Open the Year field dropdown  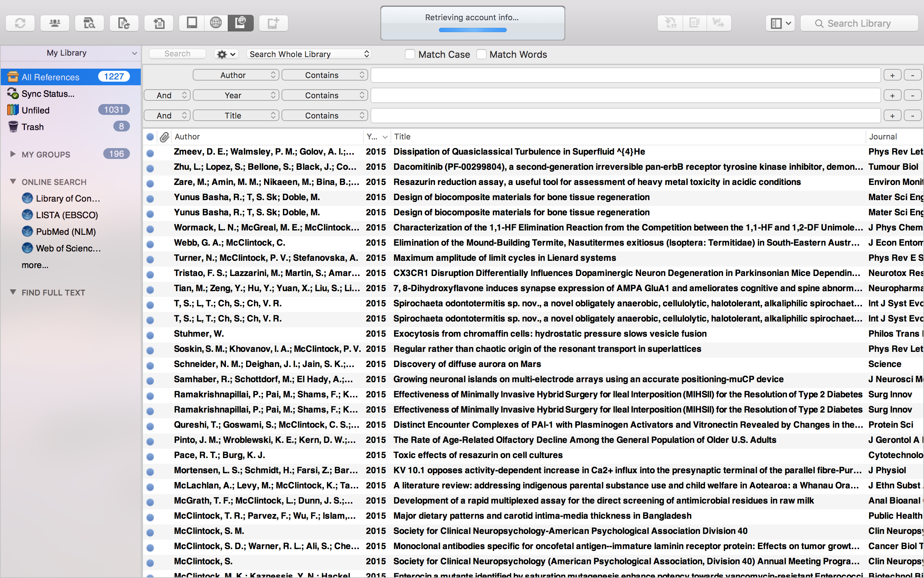[236, 95]
